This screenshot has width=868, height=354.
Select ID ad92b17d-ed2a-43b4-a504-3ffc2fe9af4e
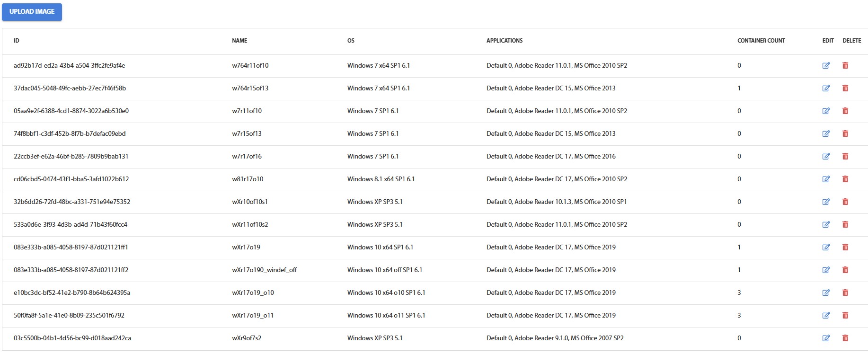(x=69, y=66)
